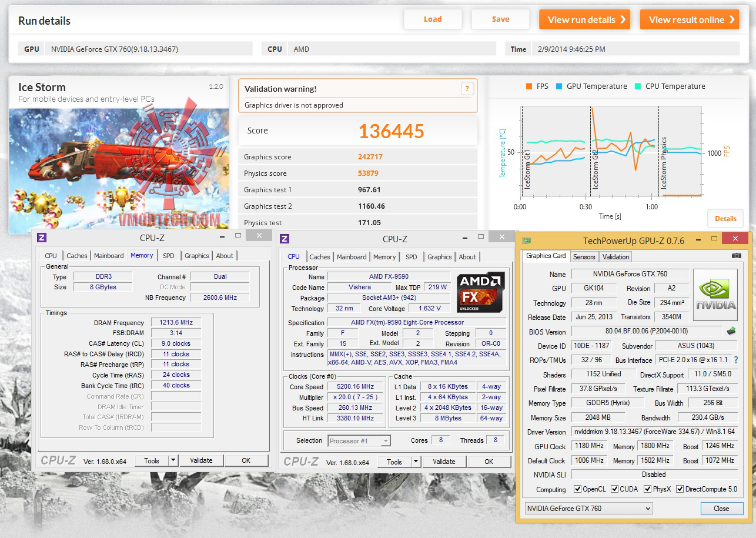Click the GPU-Z camera screenshot icon
The height and width of the screenshot is (538, 756).
(x=737, y=256)
